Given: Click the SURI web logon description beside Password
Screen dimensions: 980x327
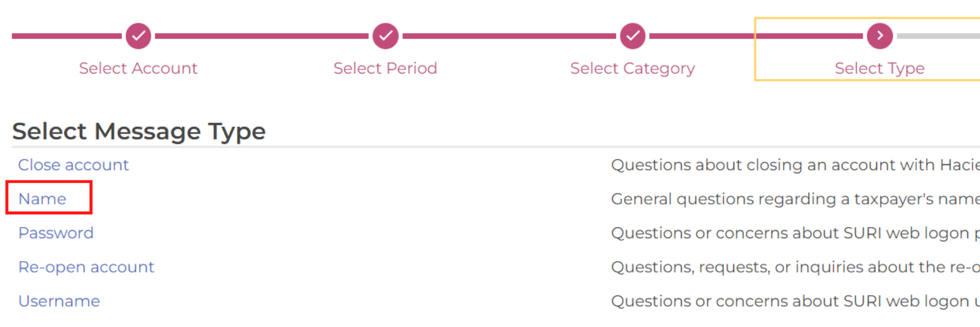Looking at the screenshot, I should pyautogui.click(x=795, y=233).
